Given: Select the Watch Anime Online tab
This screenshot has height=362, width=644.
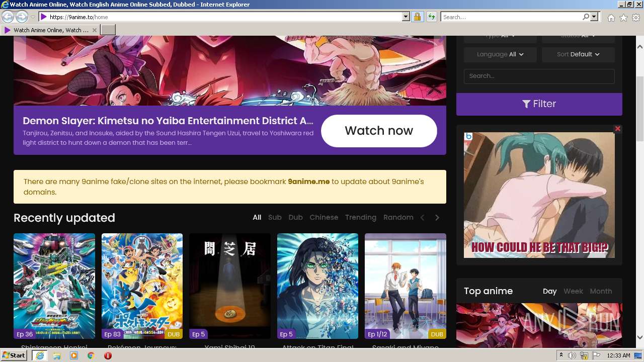Looking at the screenshot, I should [x=50, y=30].
